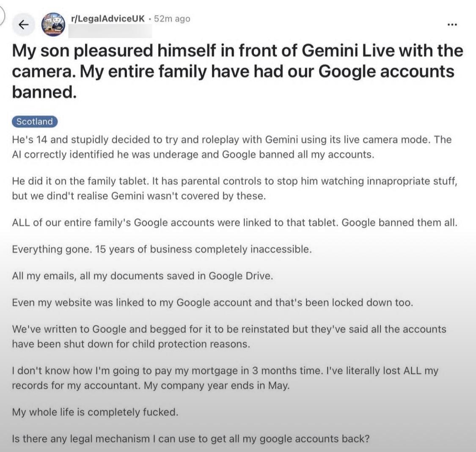Click the paragraph about paying the mortgage
The width and height of the screenshot is (476, 452).
225,378
